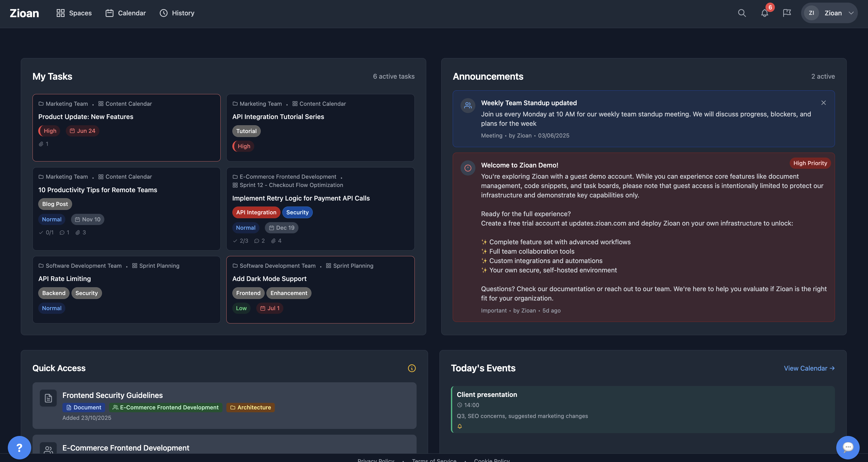Click the Architecture tag on Frontend Security Guidelines
This screenshot has height=462, width=868.
250,407
